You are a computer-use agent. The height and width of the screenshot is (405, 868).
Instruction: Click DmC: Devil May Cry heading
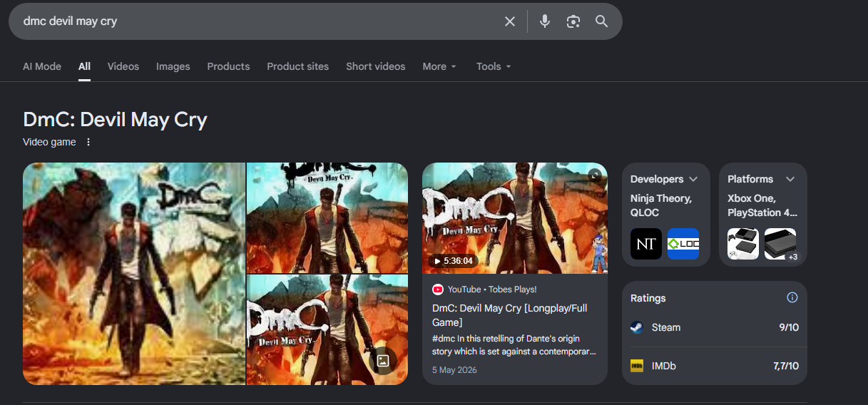[x=115, y=119]
